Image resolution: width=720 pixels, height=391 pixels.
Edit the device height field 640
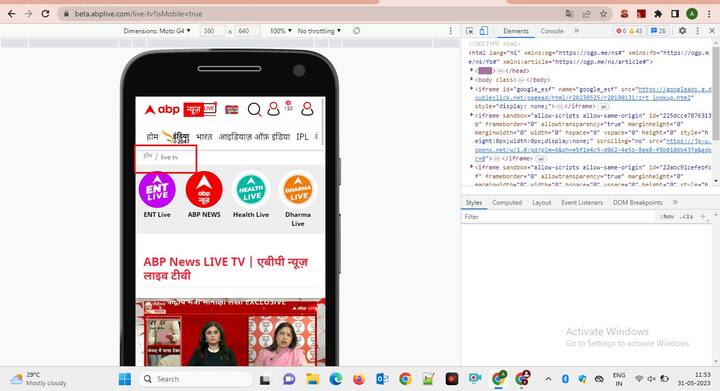click(246, 31)
